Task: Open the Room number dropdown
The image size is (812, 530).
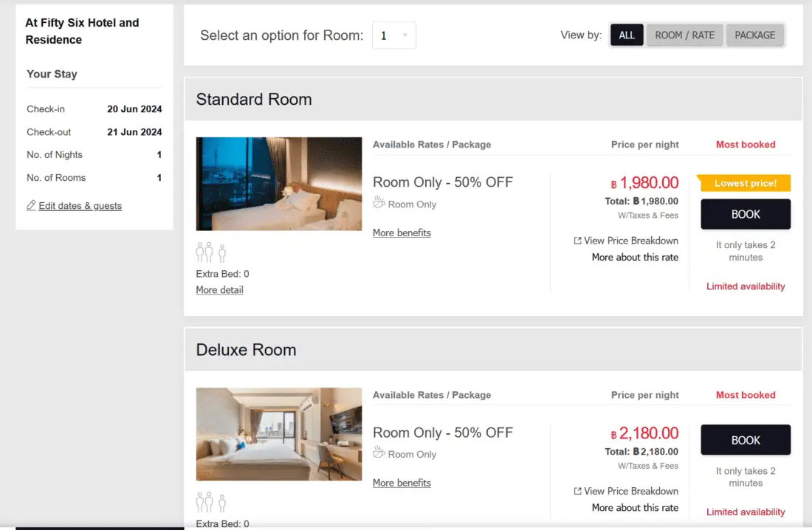Action: [x=394, y=35]
